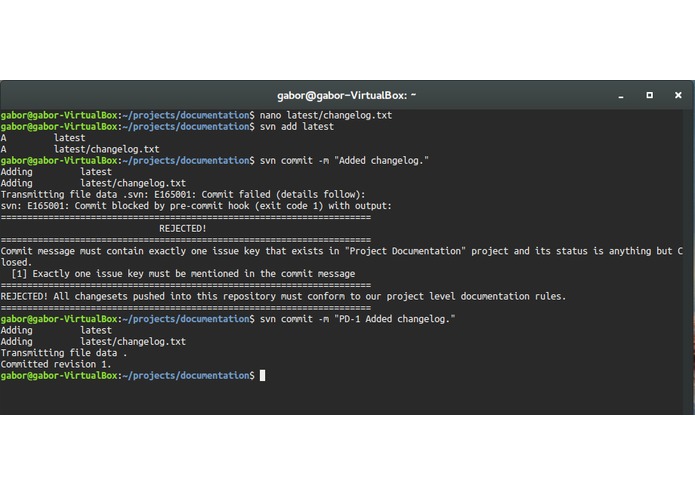
Task: Click the 'REJECTED! All changesets pushed' line
Action: [x=284, y=296]
